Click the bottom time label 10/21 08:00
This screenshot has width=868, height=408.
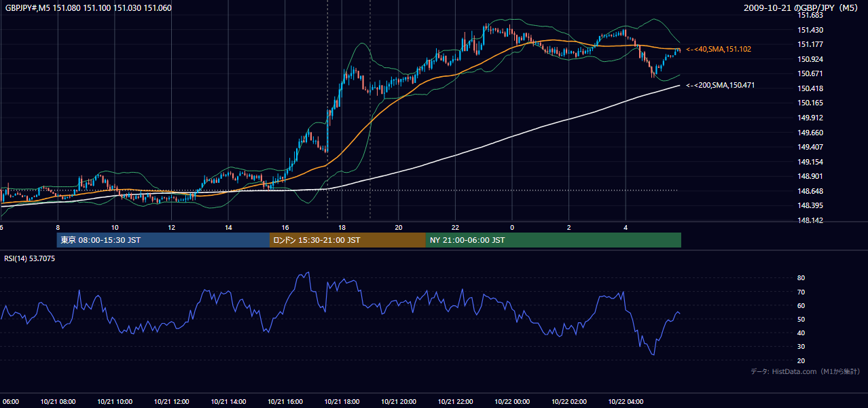58,402
